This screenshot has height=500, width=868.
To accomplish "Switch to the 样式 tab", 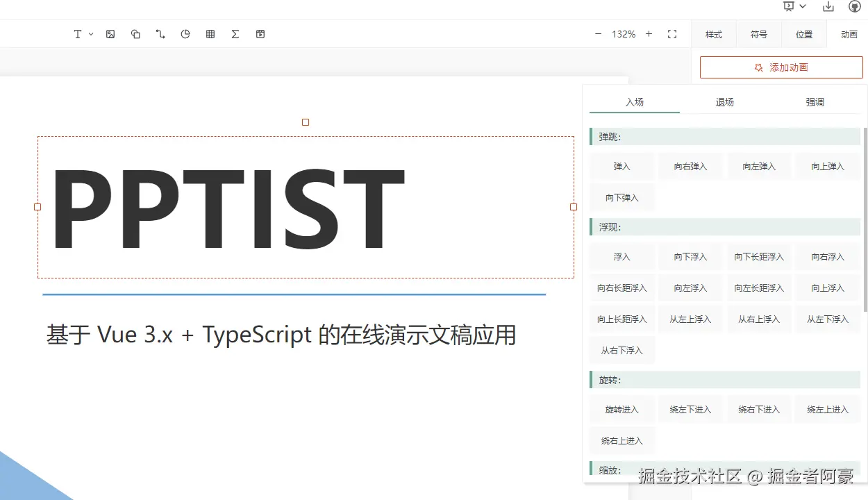I will click(714, 34).
